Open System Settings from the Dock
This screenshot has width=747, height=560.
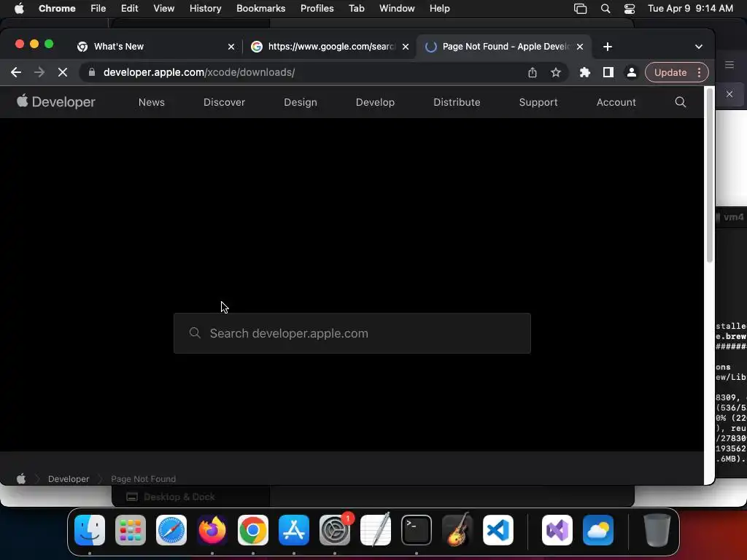point(334,530)
